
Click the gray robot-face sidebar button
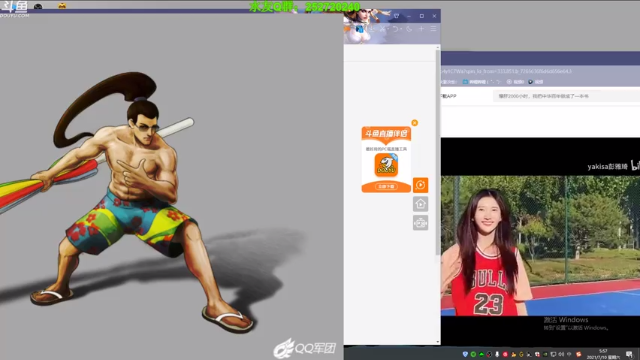(x=420, y=223)
